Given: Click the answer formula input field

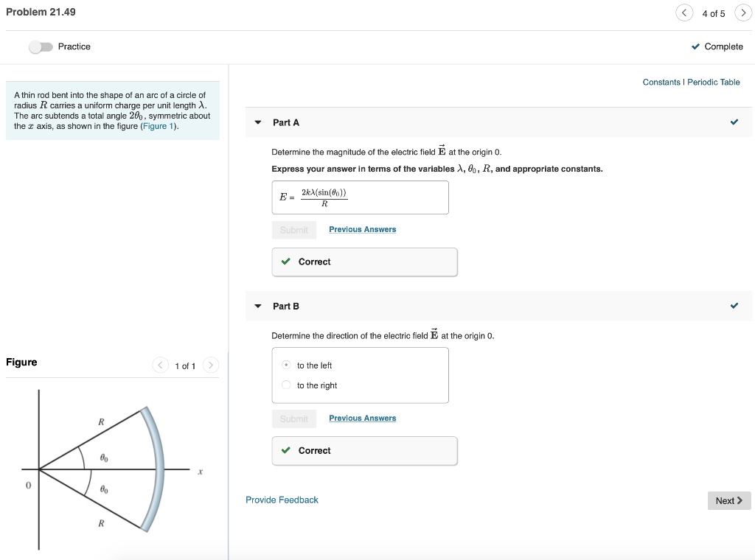Looking at the screenshot, I should (360, 197).
